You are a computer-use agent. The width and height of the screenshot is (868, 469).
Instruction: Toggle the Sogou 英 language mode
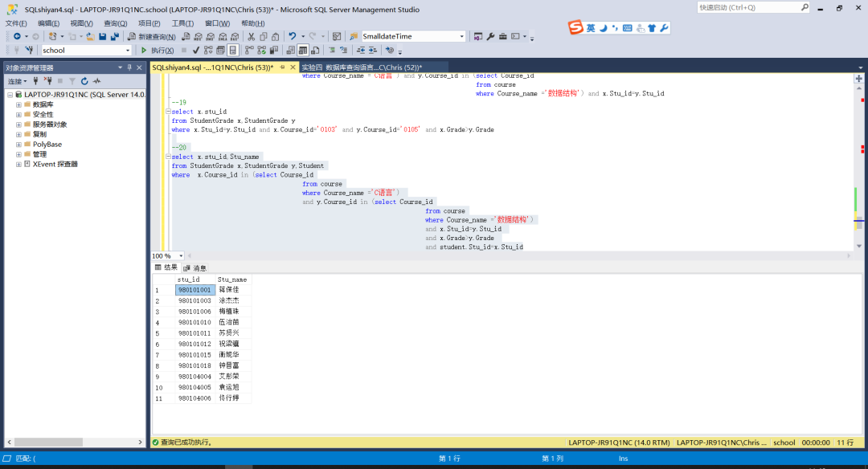(591, 28)
